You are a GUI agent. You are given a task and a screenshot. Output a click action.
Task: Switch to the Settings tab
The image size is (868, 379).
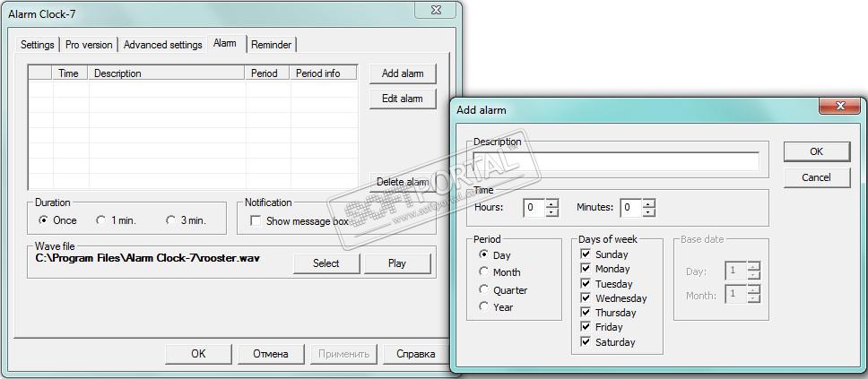[x=37, y=45]
